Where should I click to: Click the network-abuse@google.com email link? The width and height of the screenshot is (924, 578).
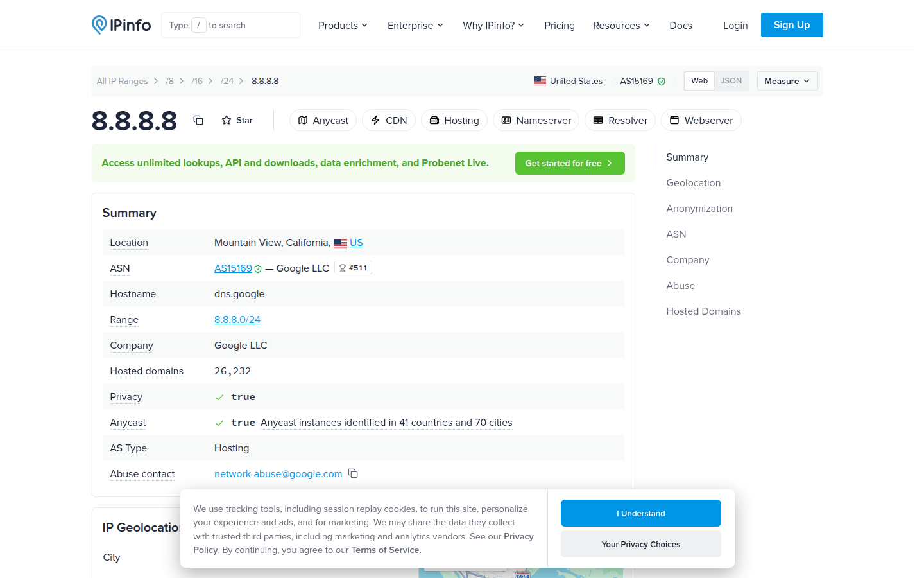[278, 474]
